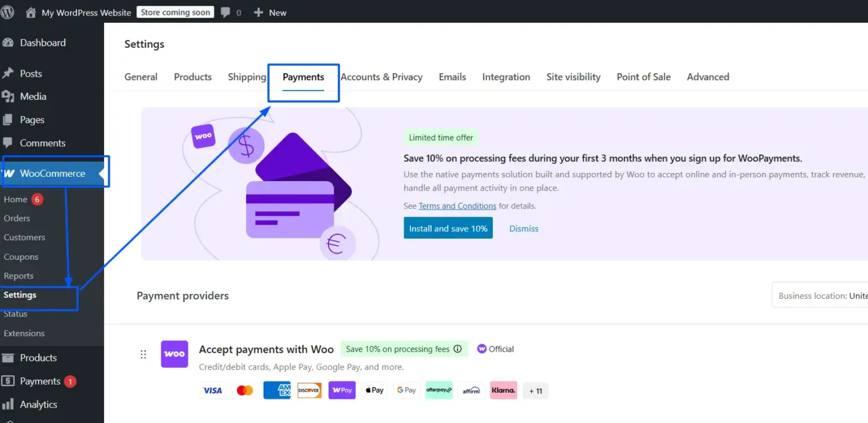Click the Comments icon in sidebar
The height and width of the screenshot is (423, 868).
click(x=8, y=143)
